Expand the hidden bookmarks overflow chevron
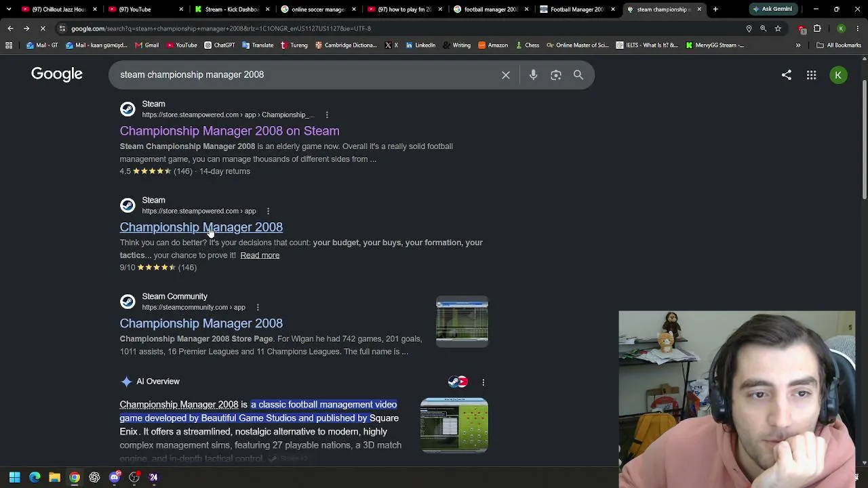This screenshot has width=868, height=488. (x=798, y=45)
